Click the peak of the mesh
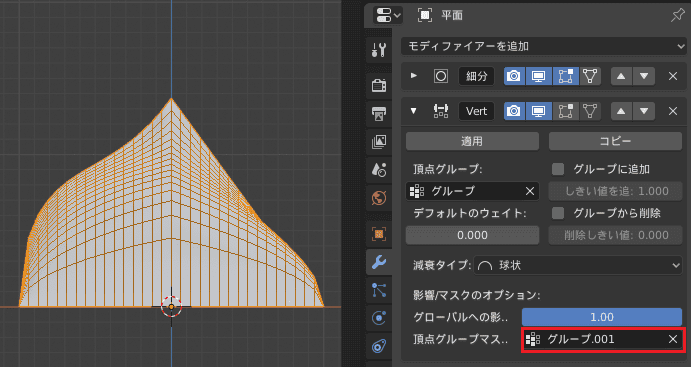Image resolution: width=691 pixels, height=367 pixels. (171, 99)
